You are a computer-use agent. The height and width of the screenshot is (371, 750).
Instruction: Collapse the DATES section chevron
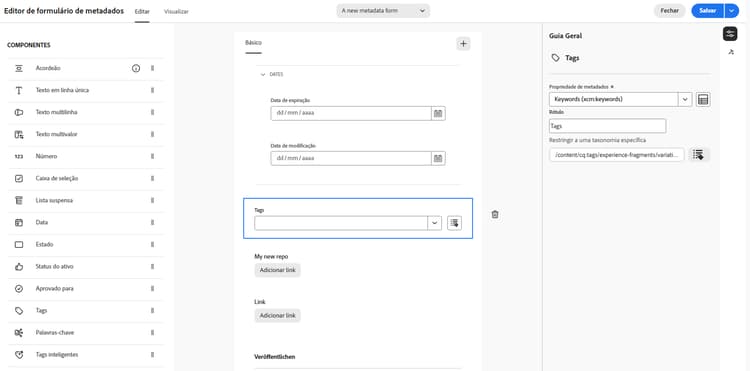click(263, 75)
